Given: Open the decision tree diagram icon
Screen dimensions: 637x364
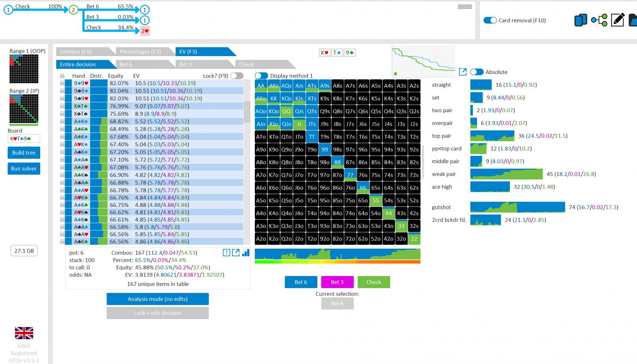Looking at the screenshot, I should point(599,20).
